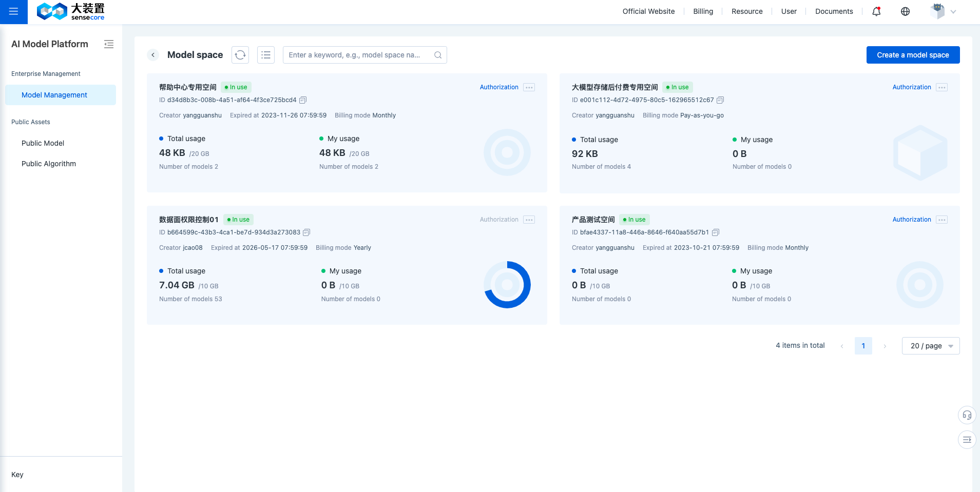Click the search magnifier icon

click(438, 55)
